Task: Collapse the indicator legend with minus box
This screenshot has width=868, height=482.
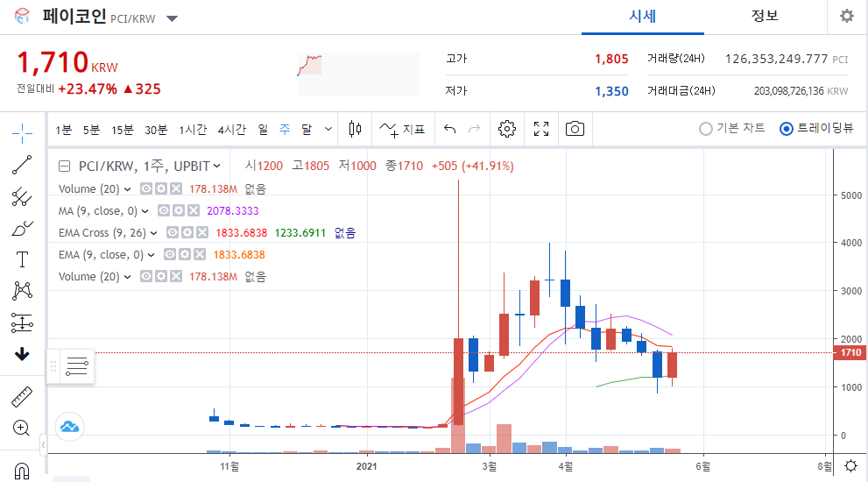Action: point(64,166)
